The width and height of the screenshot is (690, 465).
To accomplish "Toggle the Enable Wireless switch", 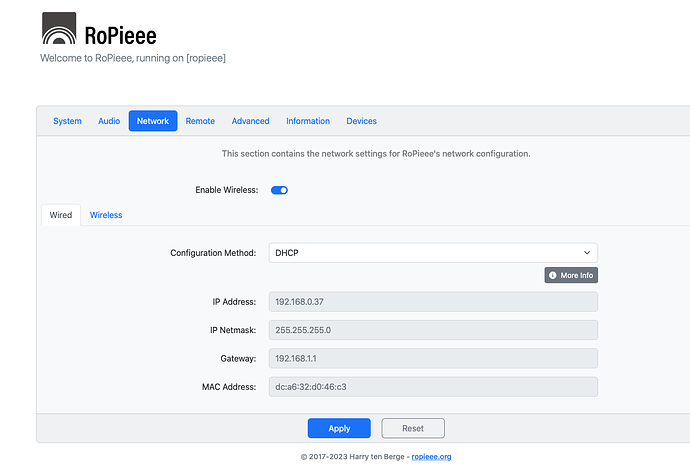I will coord(279,190).
